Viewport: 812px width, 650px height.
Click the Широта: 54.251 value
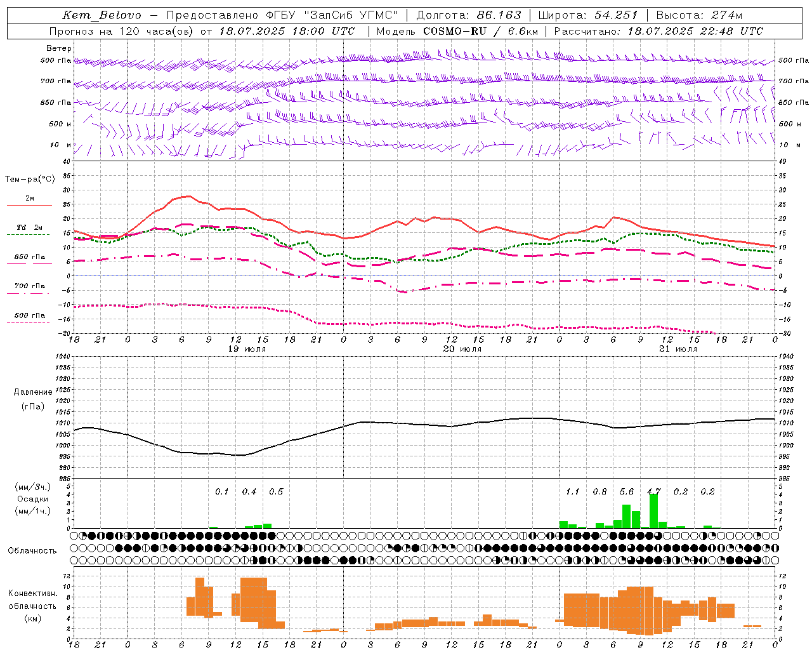click(x=588, y=15)
